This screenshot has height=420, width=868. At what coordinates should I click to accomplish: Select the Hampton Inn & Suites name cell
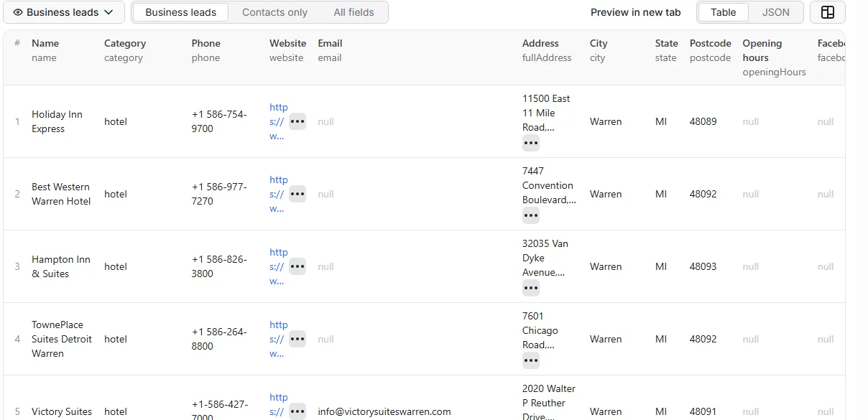pyautogui.click(x=61, y=266)
